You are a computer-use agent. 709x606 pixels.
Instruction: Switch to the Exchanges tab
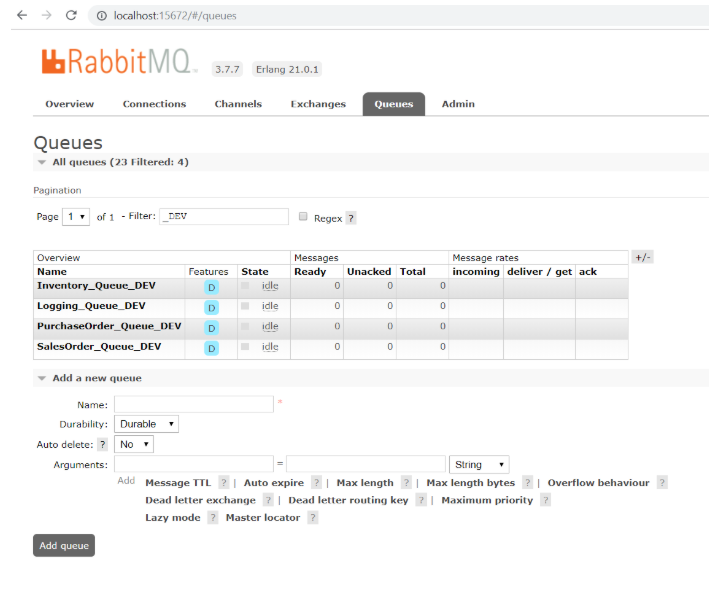pyautogui.click(x=318, y=104)
